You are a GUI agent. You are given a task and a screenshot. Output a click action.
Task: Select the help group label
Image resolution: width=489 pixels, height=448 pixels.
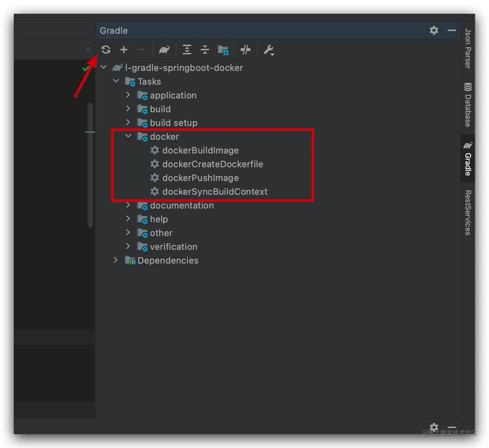(x=159, y=219)
